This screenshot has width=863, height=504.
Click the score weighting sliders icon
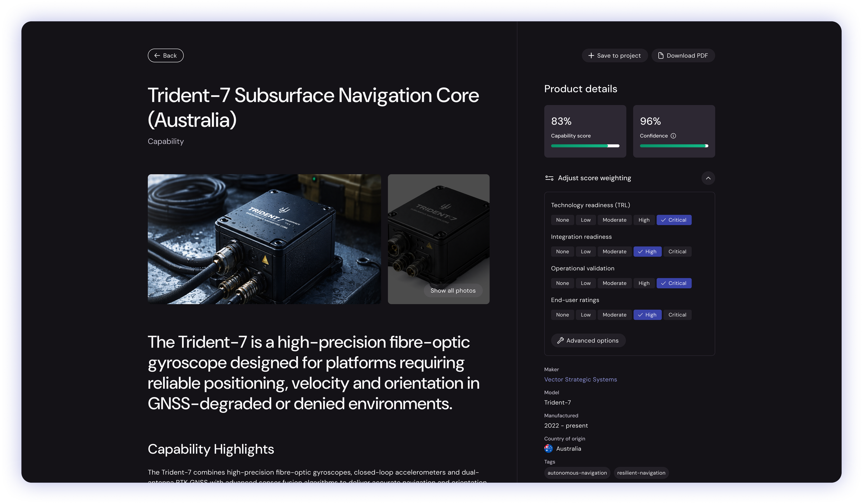coord(549,178)
